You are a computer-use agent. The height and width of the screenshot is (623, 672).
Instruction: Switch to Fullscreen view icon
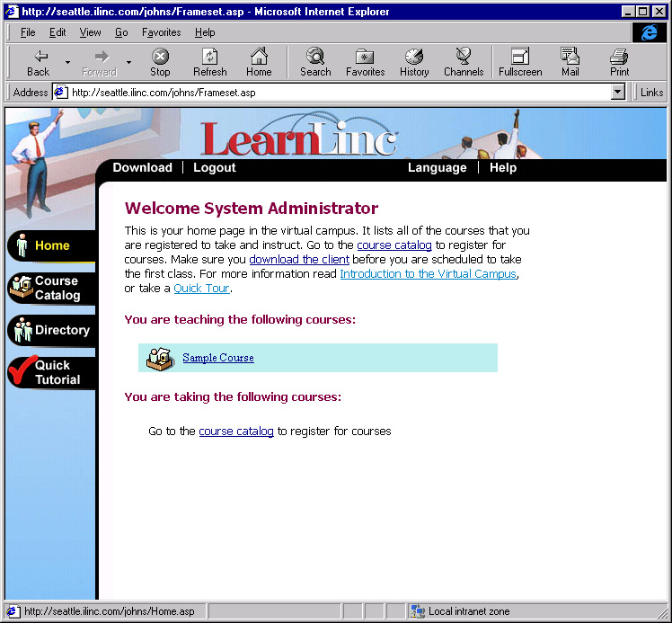click(520, 57)
